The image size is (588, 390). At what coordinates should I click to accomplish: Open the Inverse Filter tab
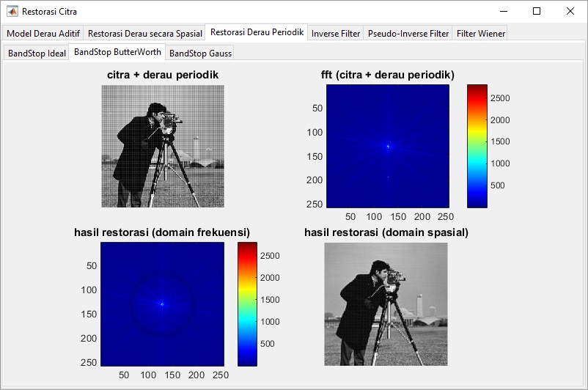coord(335,34)
